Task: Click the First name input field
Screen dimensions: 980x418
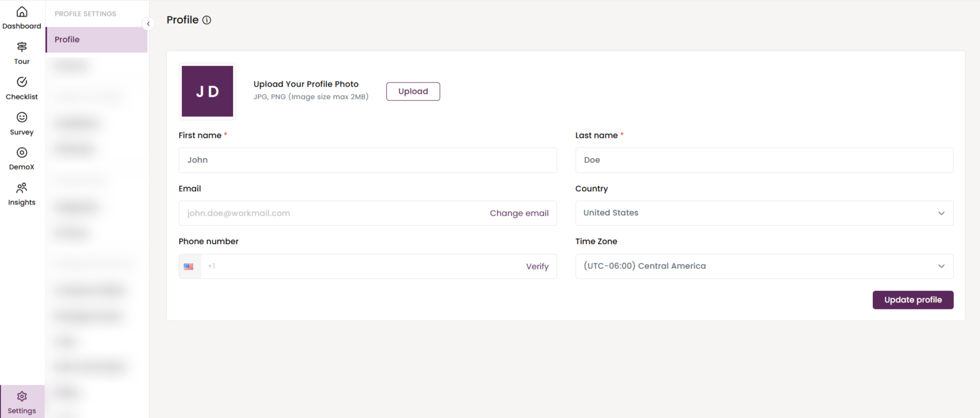Action: point(367,160)
